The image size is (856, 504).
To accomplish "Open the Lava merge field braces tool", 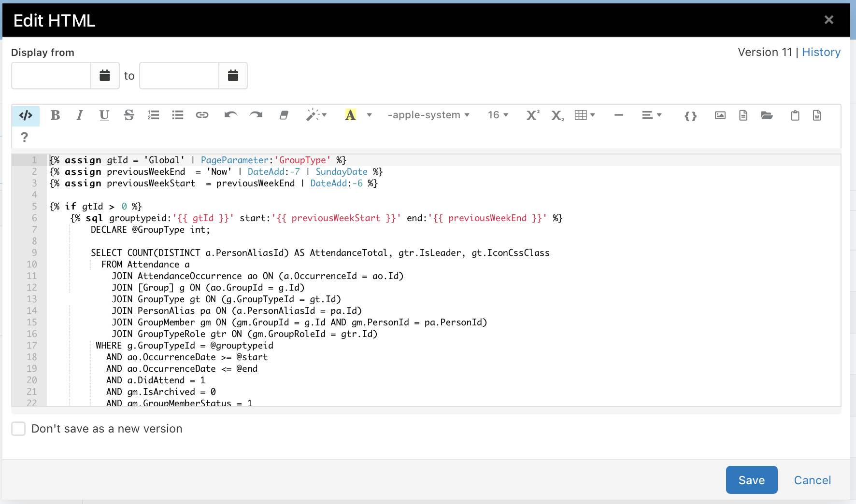I will 691,116.
